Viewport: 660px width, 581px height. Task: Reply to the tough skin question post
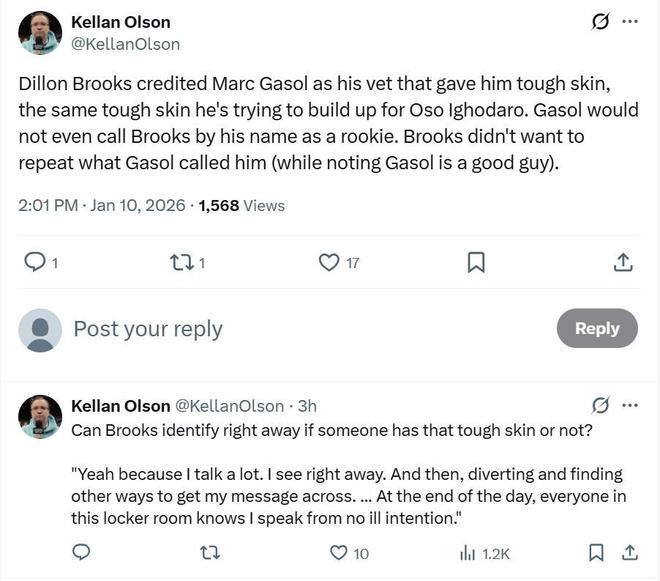coord(82,552)
